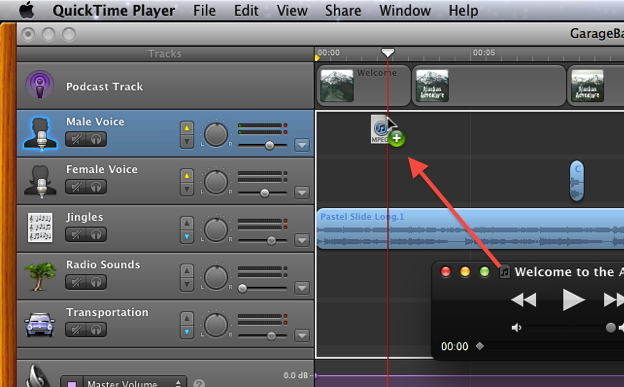Toggle the Master Volume purple enable square
This screenshot has height=387, width=624.
(x=72, y=383)
